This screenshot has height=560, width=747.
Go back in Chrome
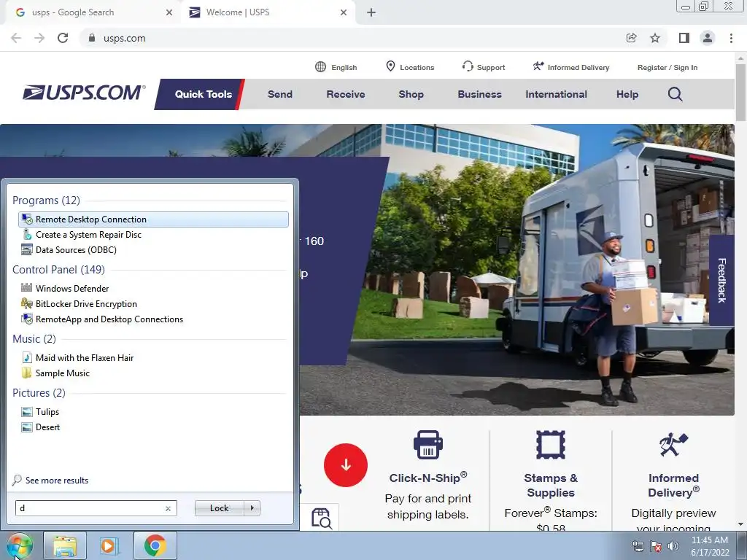[16, 38]
